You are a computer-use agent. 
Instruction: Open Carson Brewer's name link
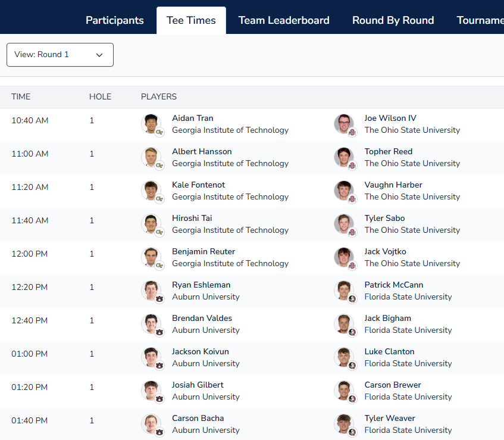[393, 385]
